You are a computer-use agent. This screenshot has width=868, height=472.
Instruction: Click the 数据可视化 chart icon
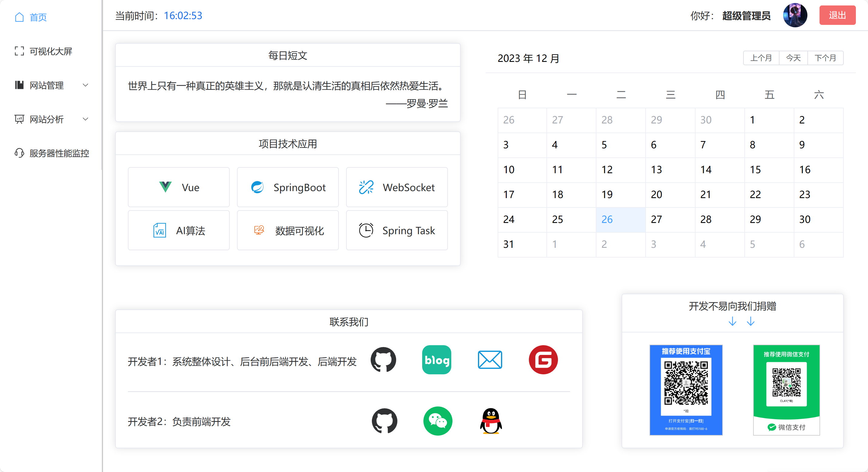pyautogui.click(x=259, y=230)
